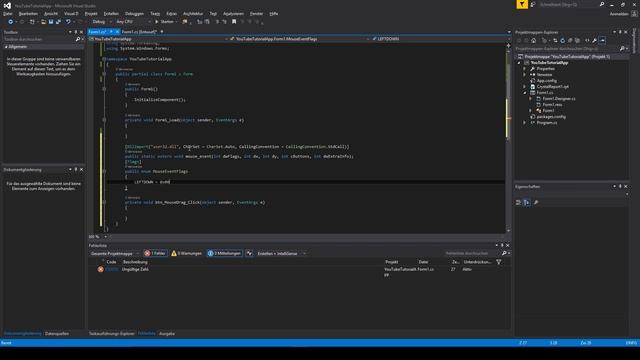
Task: Select Form1.resx in the tree
Action: [x=552, y=104]
